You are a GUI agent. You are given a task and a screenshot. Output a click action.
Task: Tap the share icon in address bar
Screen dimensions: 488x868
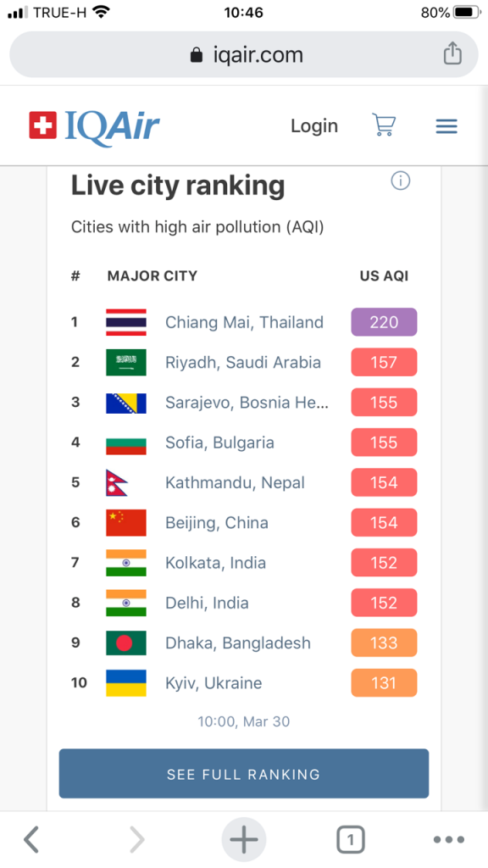pyautogui.click(x=452, y=53)
